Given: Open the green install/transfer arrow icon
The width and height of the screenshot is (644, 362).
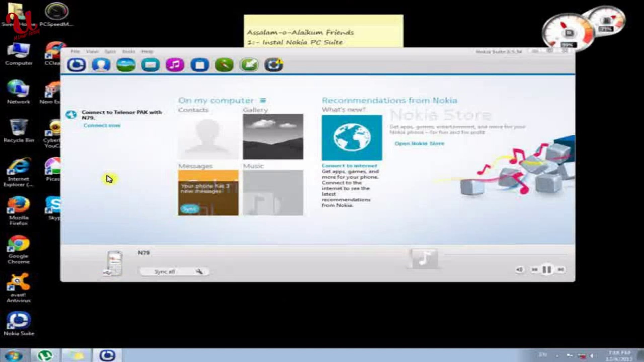Looking at the screenshot, I should [x=249, y=65].
